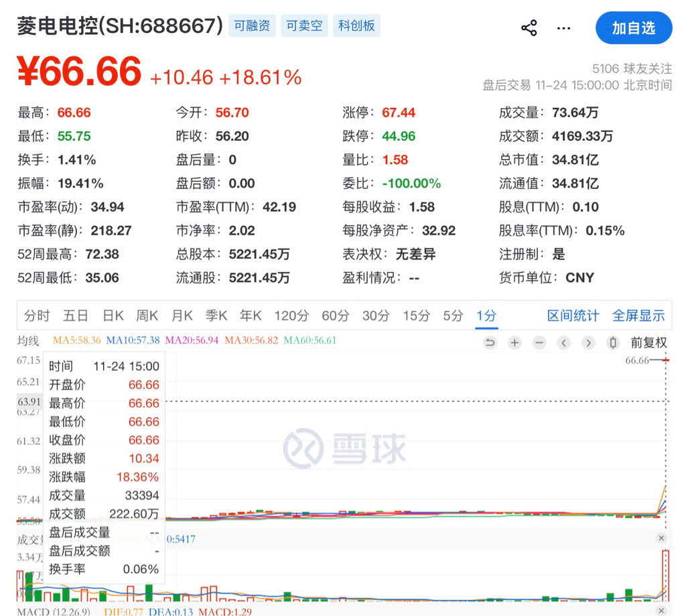Click the 涨停 value 67.44

coord(399,113)
